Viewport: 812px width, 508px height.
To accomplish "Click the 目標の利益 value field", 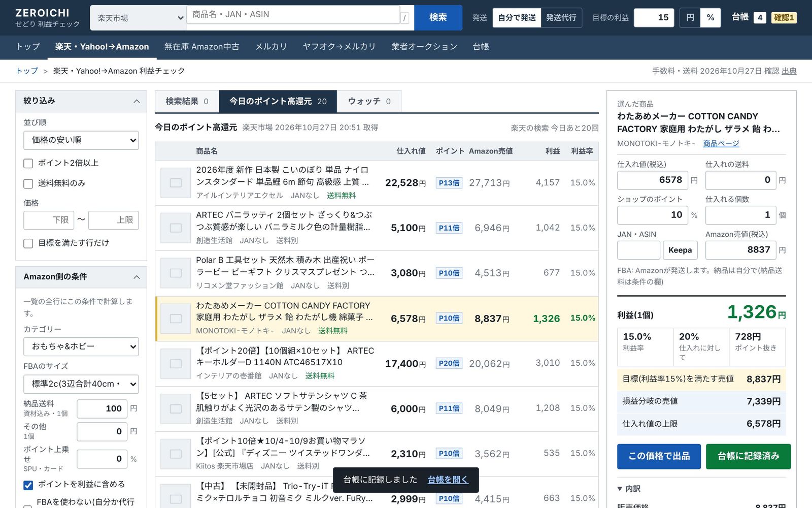I will pos(654,18).
